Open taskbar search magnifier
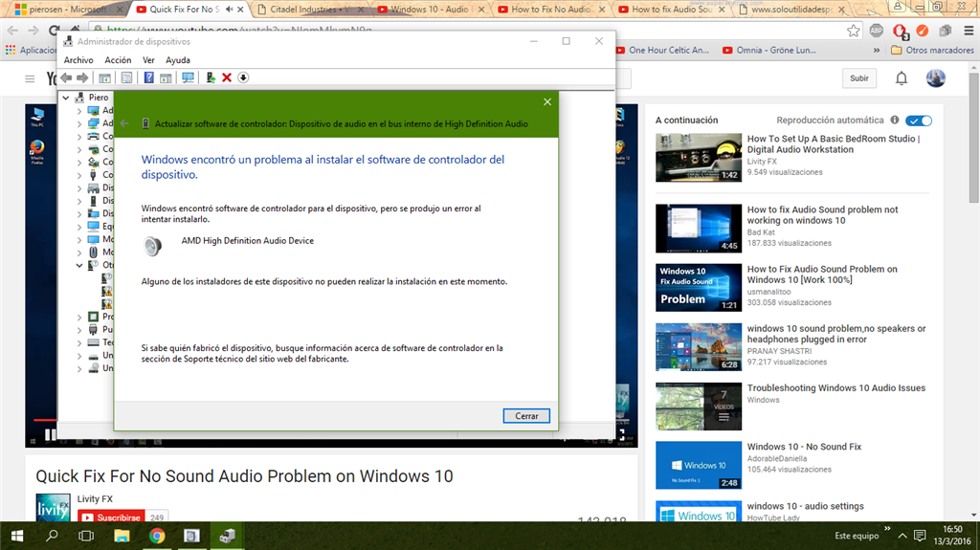This screenshot has height=550, width=980. coord(52,536)
